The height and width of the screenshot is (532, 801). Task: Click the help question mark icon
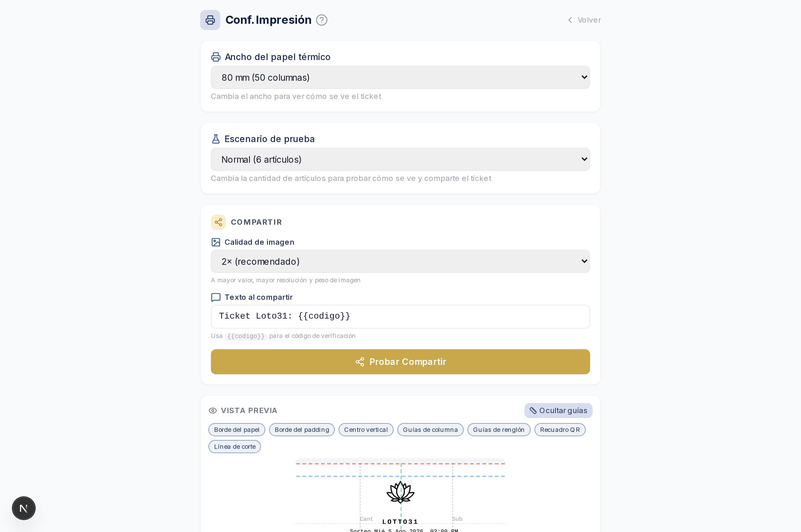(321, 20)
